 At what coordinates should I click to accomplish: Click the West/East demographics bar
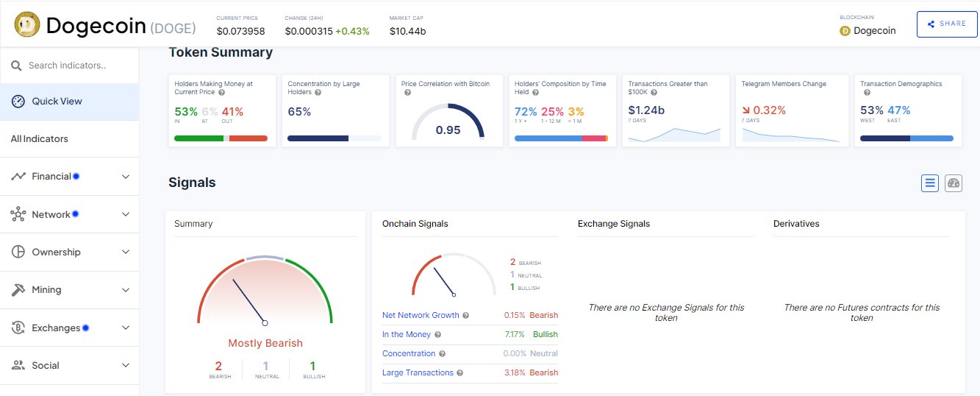pos(906,138)
